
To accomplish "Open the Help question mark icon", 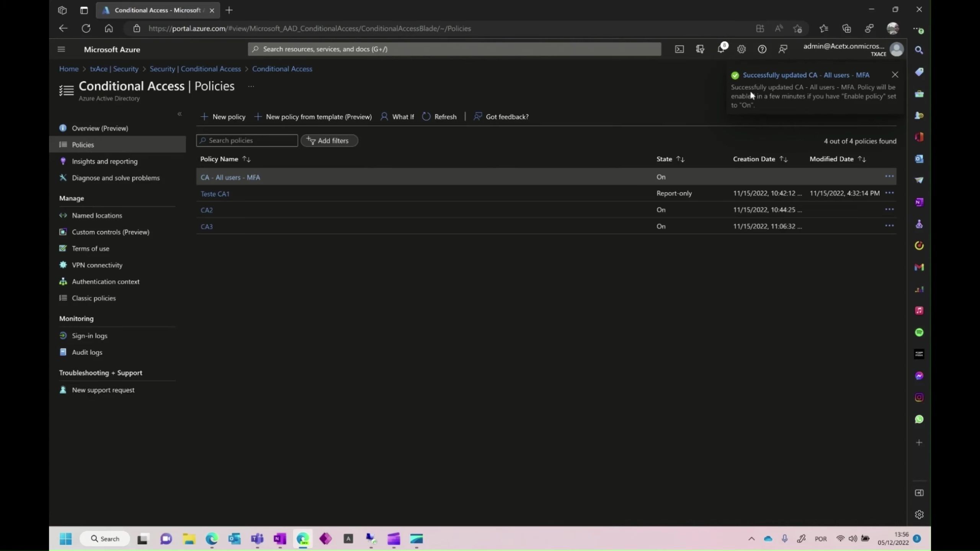I will pos(762,49).
